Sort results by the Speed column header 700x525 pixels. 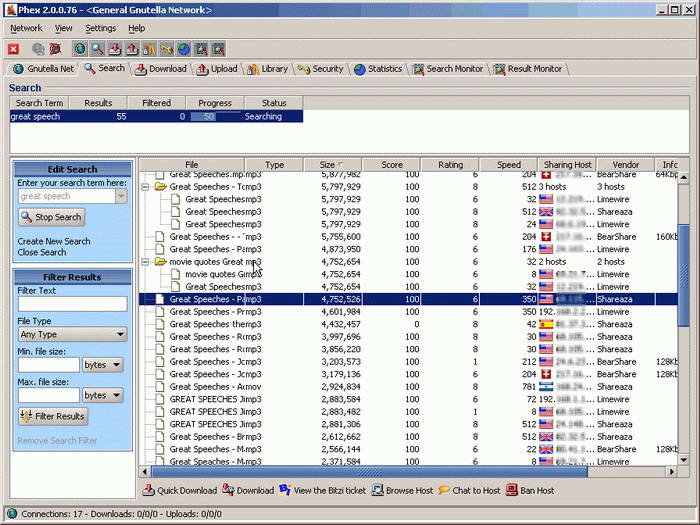pyautogui.click(x=508, y=165)
